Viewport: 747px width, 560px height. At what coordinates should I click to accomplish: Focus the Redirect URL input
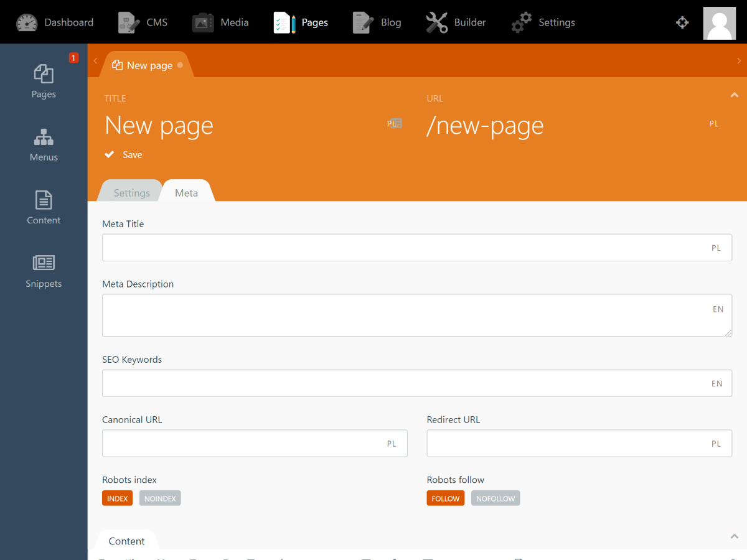(580, 443)
